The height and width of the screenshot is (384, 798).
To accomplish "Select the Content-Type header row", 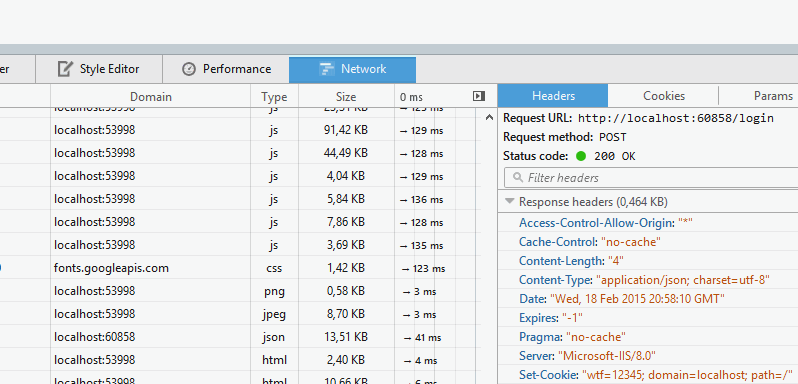I will tap(648, 280).
